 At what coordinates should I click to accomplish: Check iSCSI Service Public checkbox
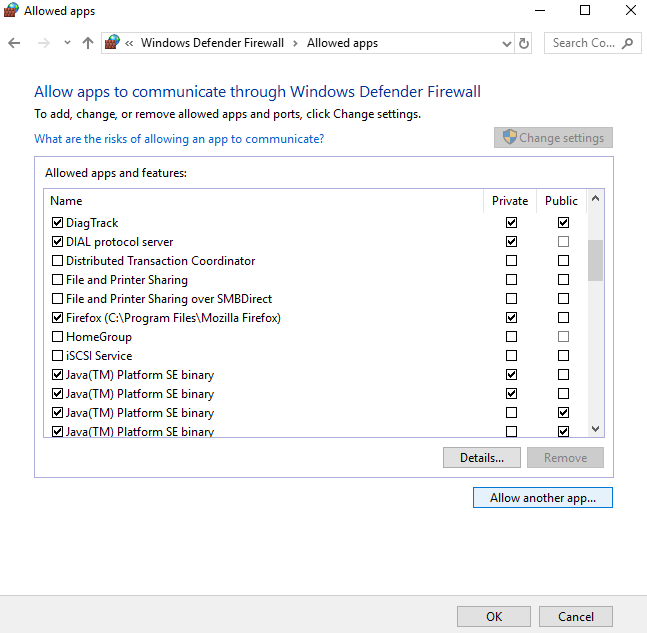click(x=563, y=355)
